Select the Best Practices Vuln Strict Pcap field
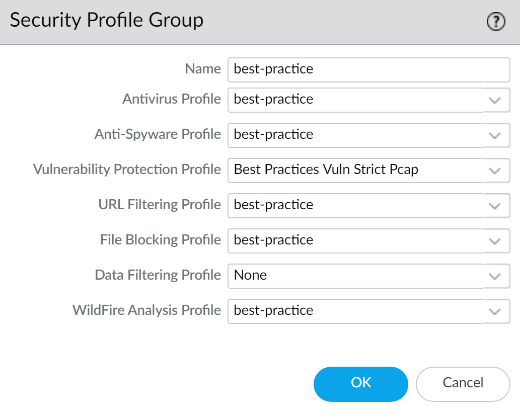520x420 pixels. tap(355, 170)
